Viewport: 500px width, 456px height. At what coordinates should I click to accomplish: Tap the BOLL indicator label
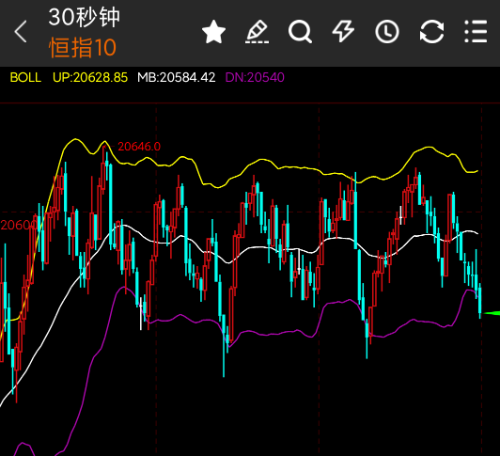(x=25, y=78)
